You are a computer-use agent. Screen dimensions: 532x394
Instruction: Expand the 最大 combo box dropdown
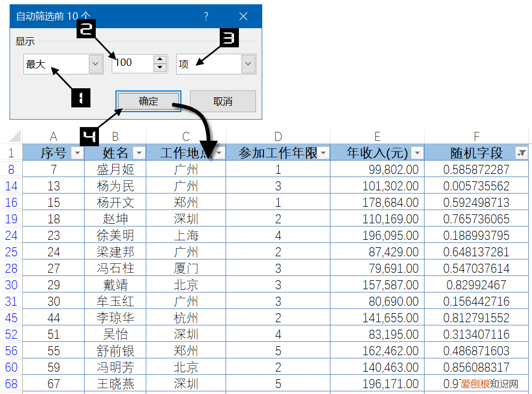[95, 63]
